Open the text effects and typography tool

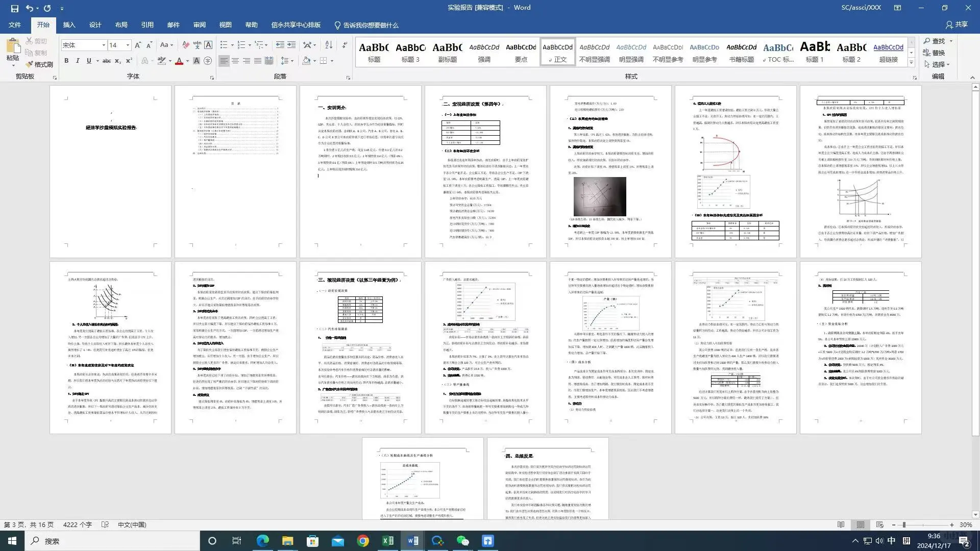click(145, 61)
